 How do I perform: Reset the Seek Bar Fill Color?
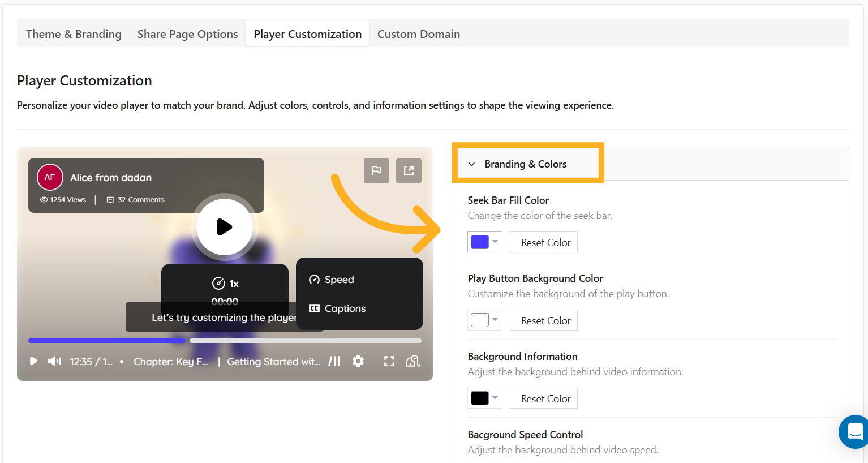pos(543,242)
